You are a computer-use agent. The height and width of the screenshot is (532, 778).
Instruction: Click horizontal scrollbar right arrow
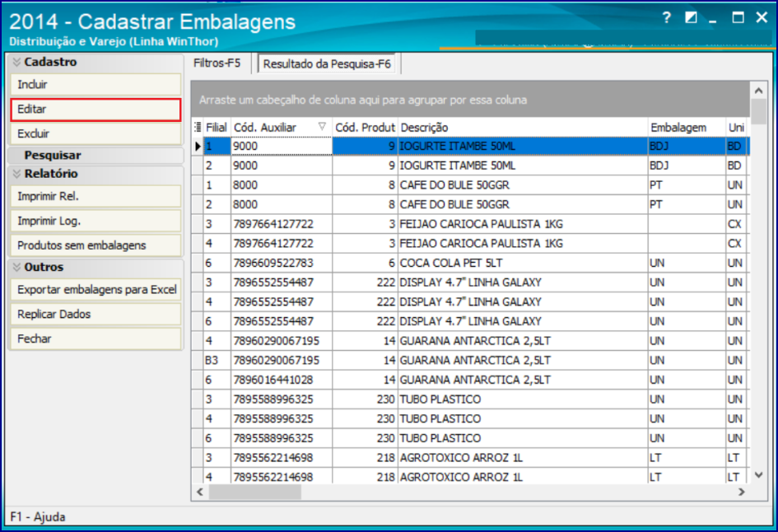(x=742, y=492)
